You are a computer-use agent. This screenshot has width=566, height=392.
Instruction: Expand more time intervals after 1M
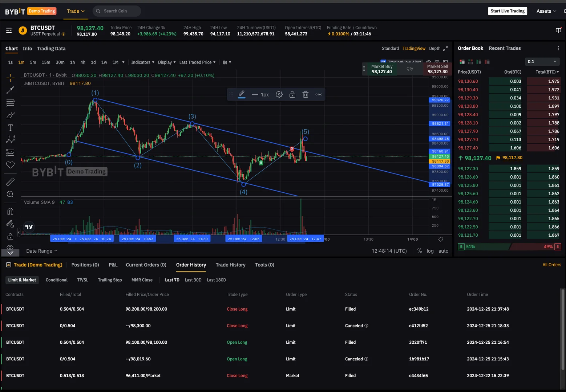point(124,62)
